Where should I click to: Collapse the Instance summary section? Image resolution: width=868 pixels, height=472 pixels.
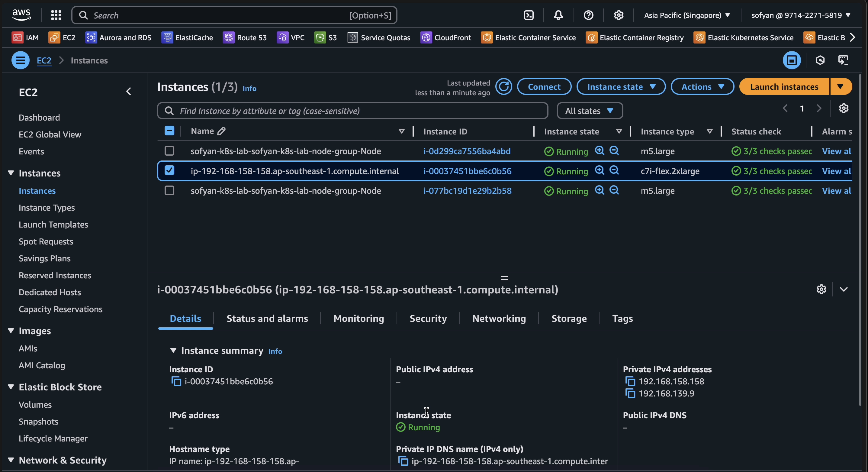pos(173,351)
